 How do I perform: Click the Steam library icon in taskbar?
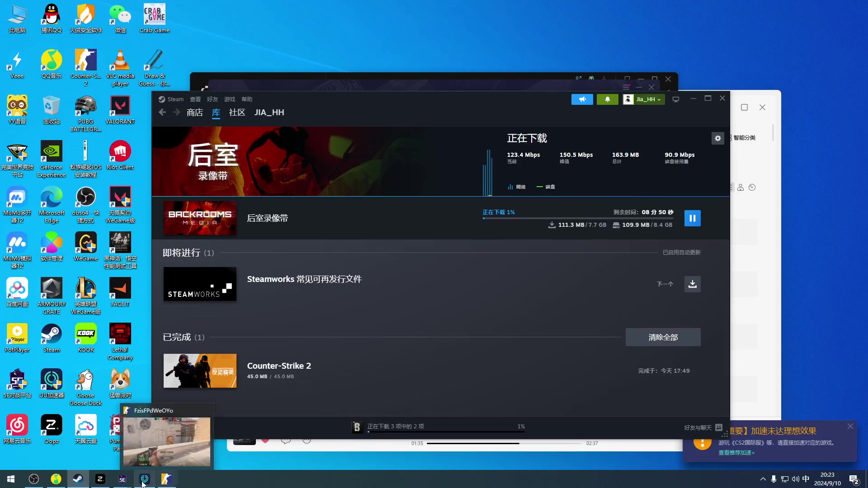(x=77, y=479)
